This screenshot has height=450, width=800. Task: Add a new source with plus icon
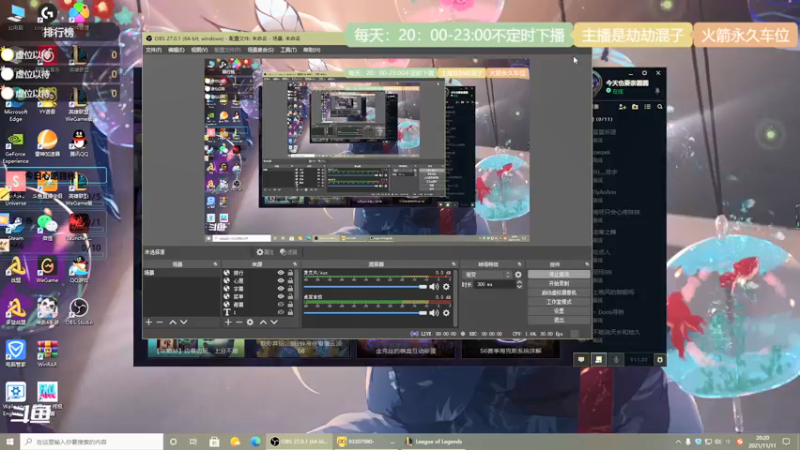tap(228, 322)
